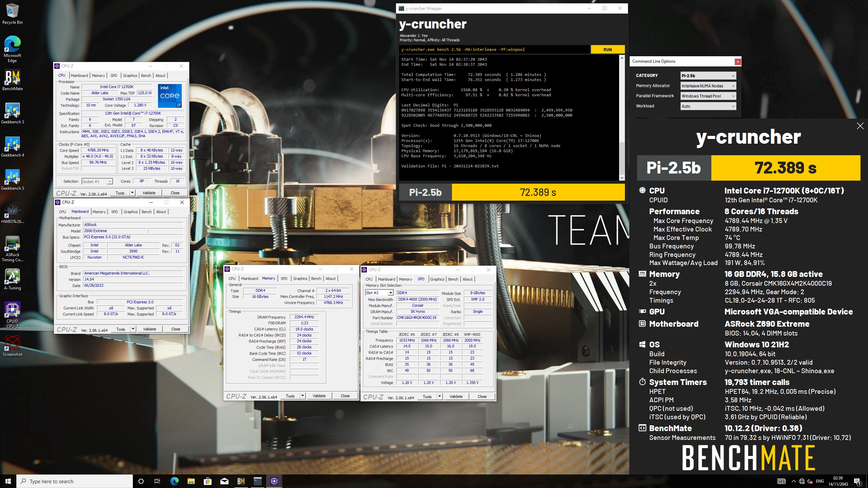Viewport: 868px width, 488px height.
Task: Expand Tools arrow in CPU-Z SPD window
Action: coord(439,396)
